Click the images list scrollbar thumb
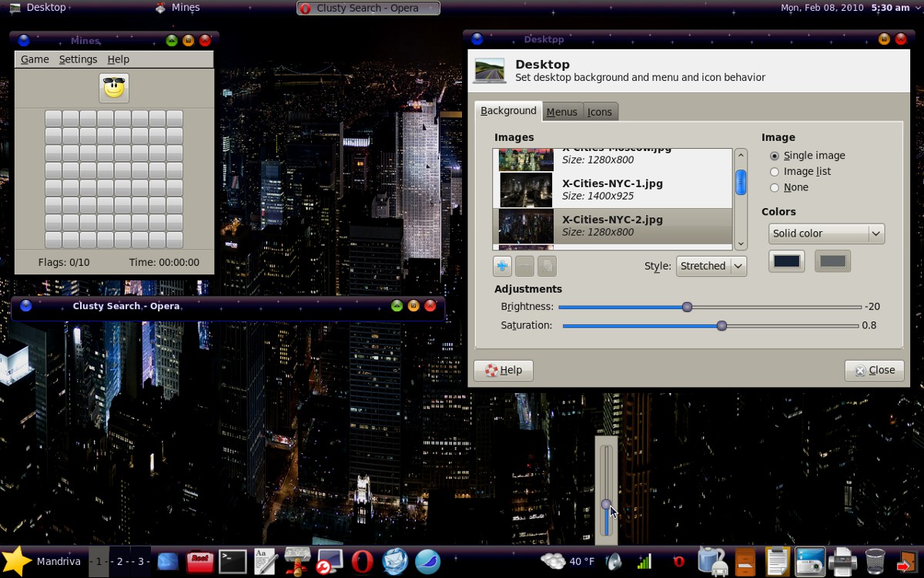Viewport: 924px width, 578px height. pyautogui.click(x=741, y=183)
